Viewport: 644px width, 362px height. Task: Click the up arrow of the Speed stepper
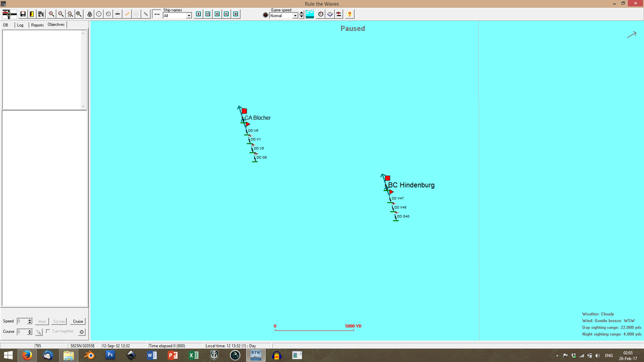[29, 319]
